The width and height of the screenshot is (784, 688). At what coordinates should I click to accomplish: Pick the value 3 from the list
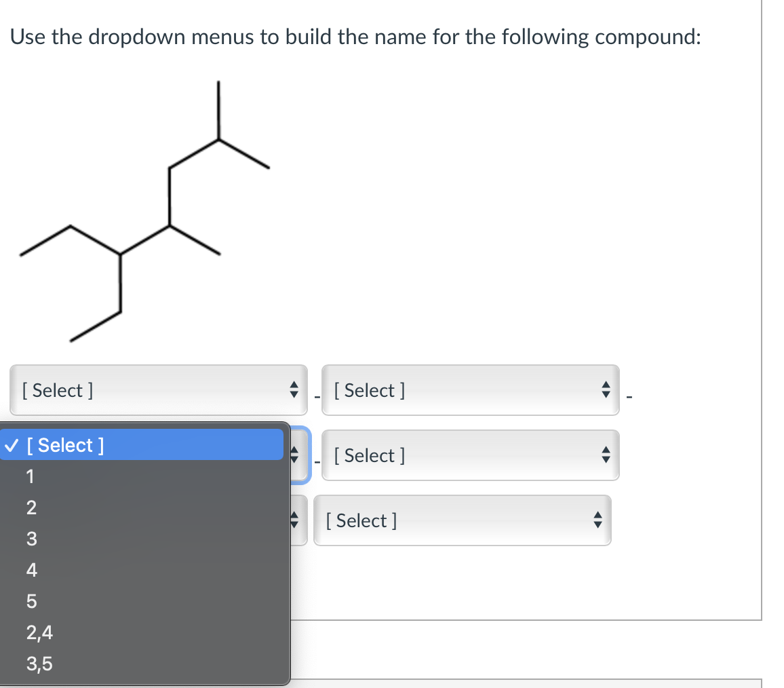31,539
